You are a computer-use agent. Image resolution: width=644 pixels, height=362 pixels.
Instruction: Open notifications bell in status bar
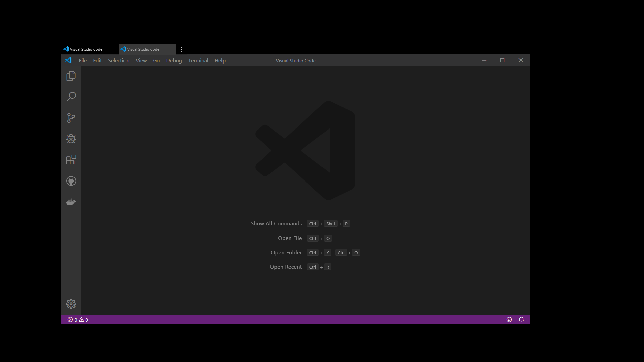tap(521, 320)
